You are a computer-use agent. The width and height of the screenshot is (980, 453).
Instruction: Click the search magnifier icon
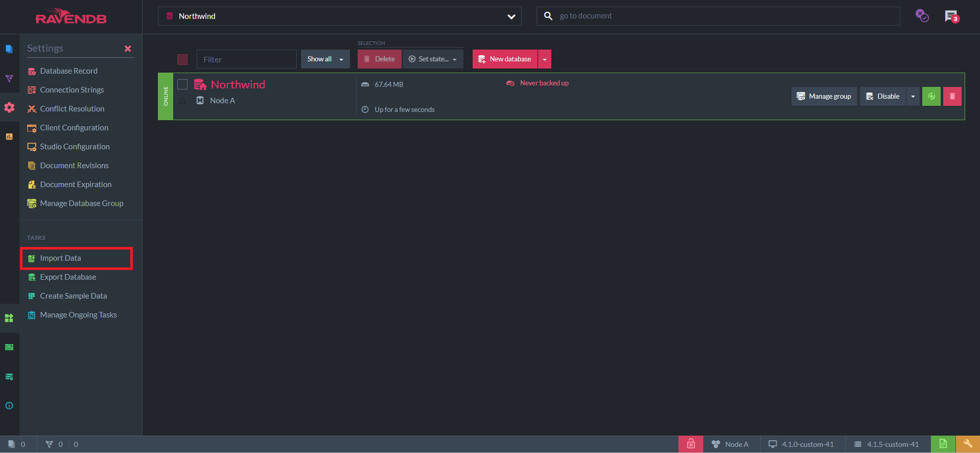(x=548, y=16)
